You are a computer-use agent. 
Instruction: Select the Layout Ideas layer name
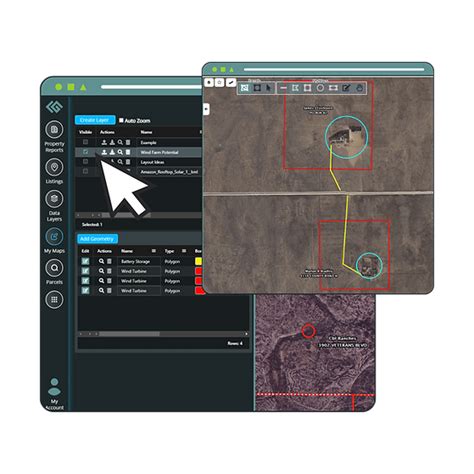152,162
